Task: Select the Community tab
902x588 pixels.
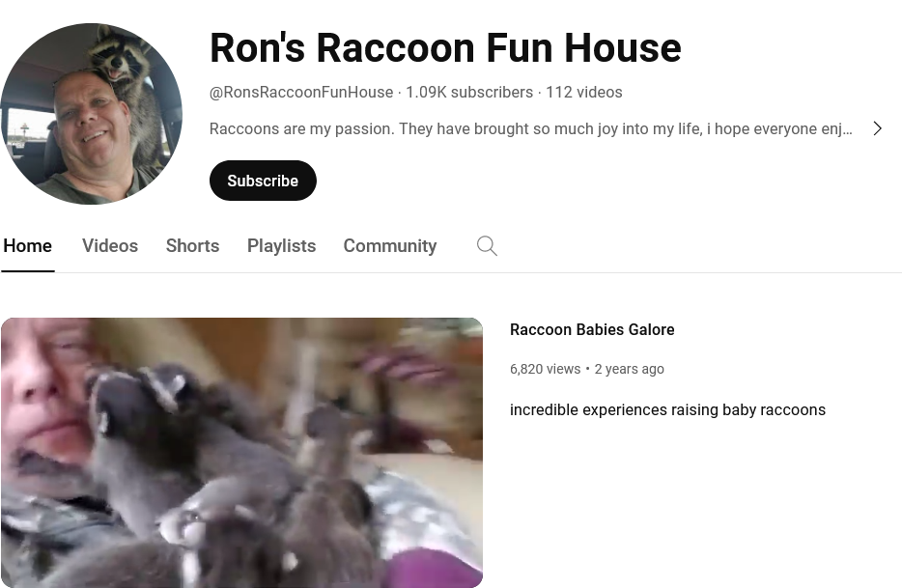Action: [x=390, y=245]
